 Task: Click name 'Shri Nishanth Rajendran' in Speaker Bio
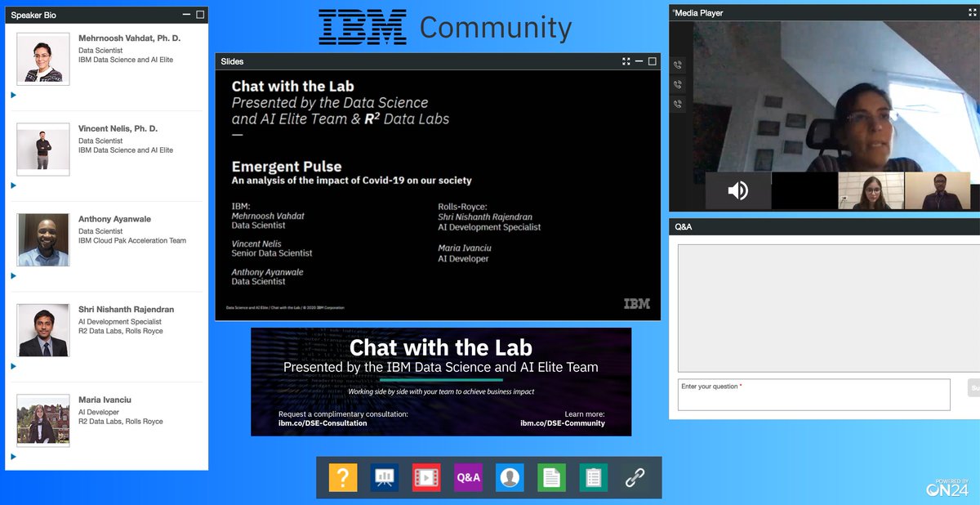[x=126, y=310]
